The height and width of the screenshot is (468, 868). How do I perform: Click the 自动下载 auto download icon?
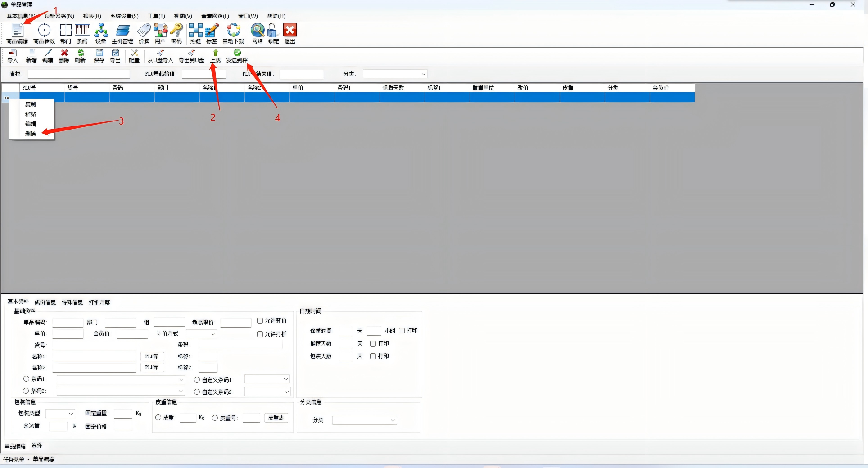pyautogui.click(x=233, y=33)
